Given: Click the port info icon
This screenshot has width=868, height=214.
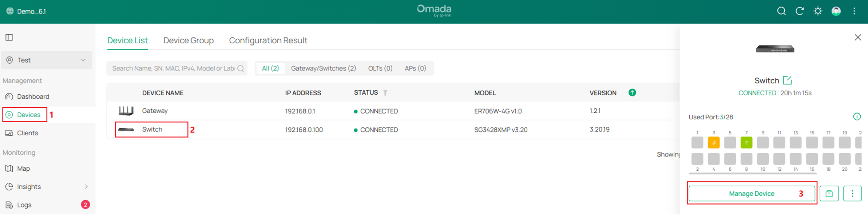Looking at the screenshot, I should (857, 116).
